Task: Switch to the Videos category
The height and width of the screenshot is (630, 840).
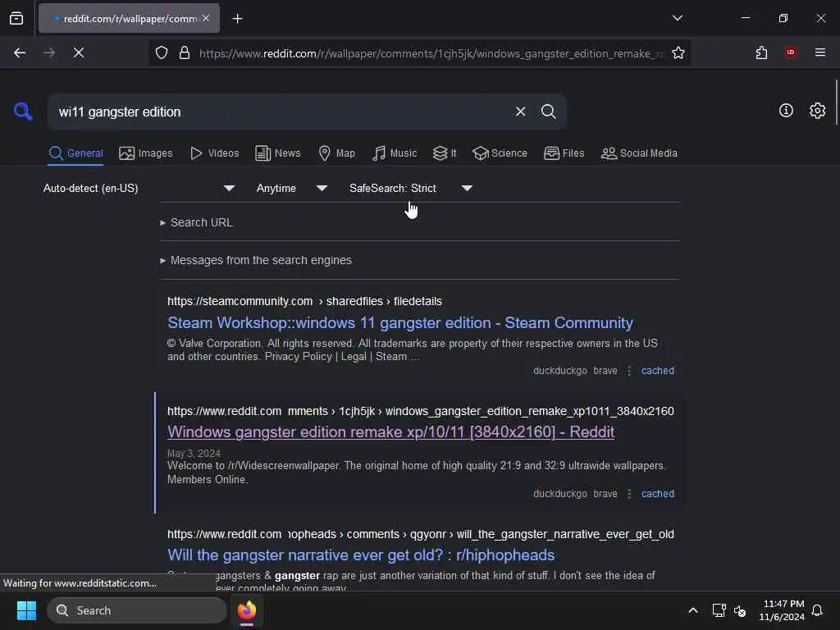Action: (214, 153)
